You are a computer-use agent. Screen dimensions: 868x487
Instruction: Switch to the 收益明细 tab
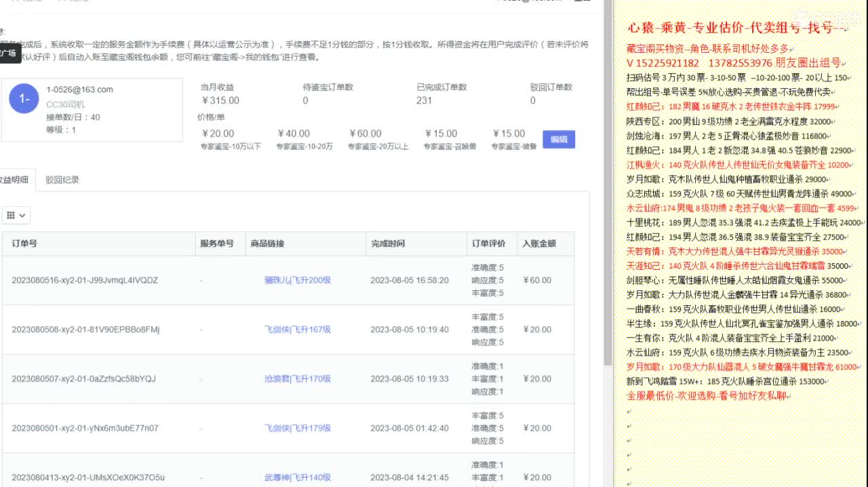click(x=14, y=180)
